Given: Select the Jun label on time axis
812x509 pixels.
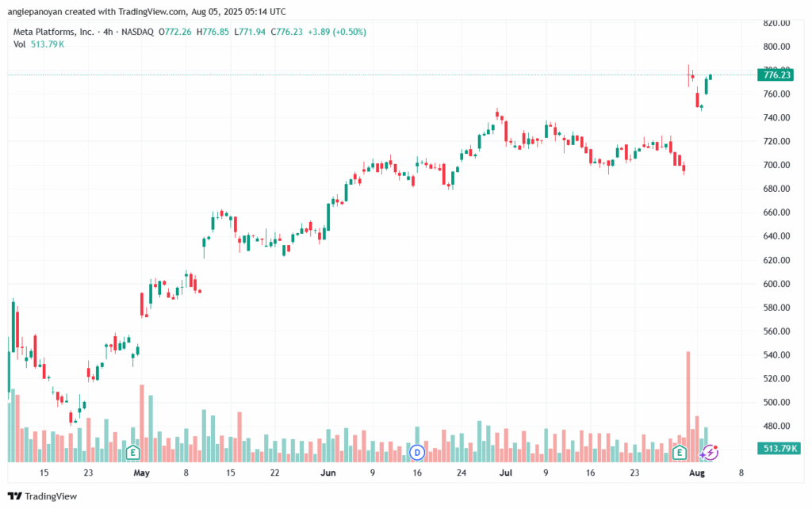Looking at the screenshot, I should (327, 473).
